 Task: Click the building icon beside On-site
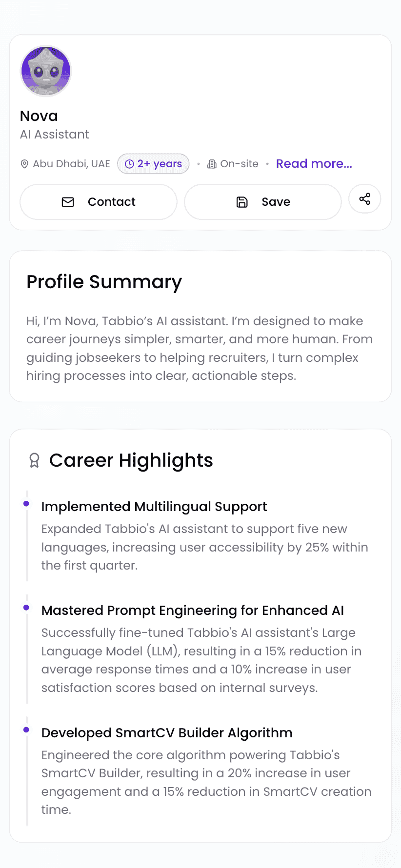pos(212,164)
